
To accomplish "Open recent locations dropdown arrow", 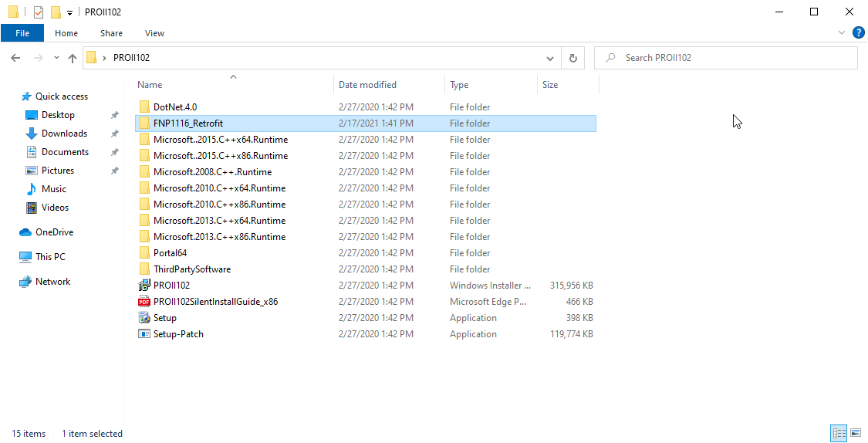I will pos(56,58).
